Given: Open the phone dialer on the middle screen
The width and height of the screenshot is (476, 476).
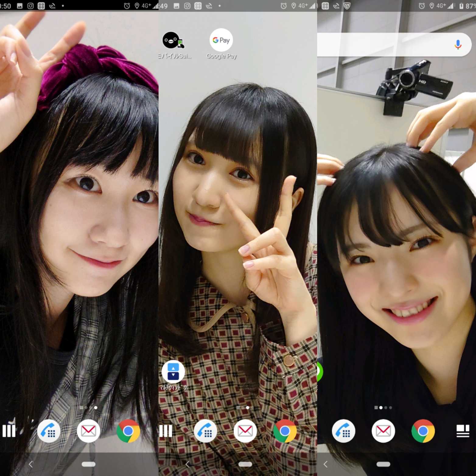Looking at the screenshot, I should point(206,431).
